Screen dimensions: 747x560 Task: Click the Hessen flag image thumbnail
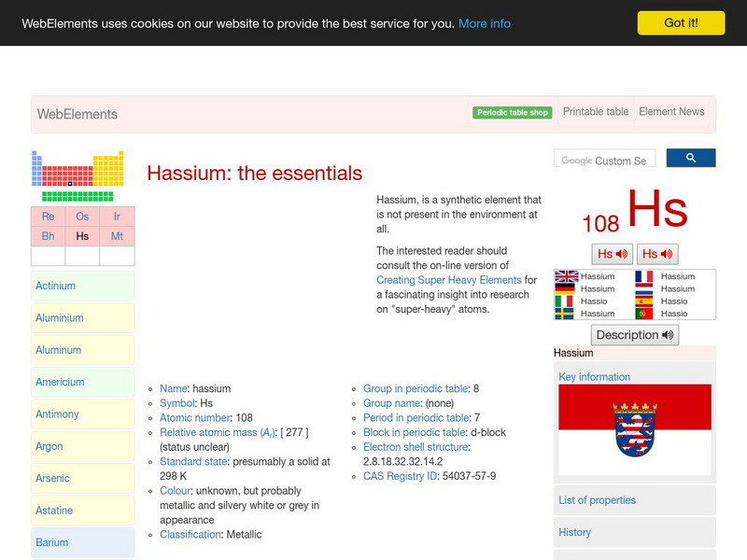pos(635,427)
